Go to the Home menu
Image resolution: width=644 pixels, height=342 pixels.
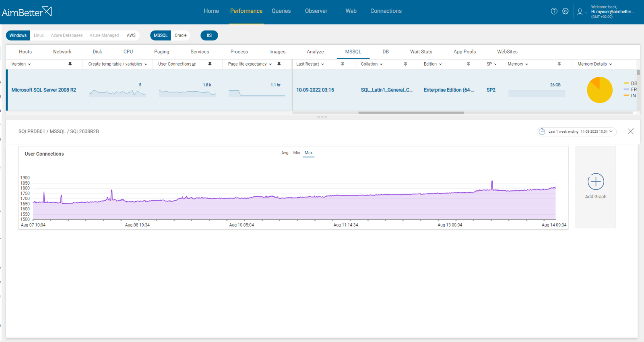pyautogui.click(x=211, y=11)
